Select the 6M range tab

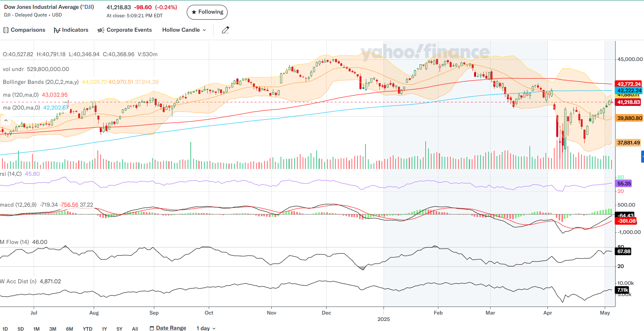tap(70, 329)
